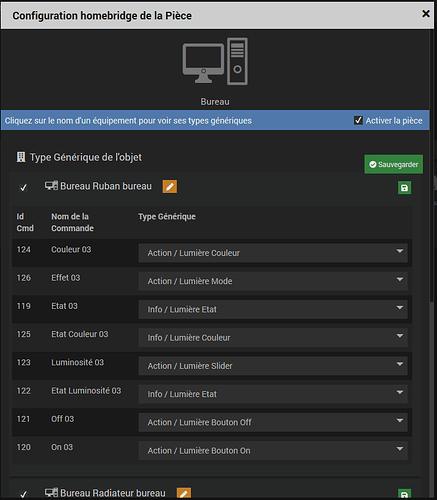Click the building icon beside Type Générique de l'objet
The height and width of the screenshot is (500, 437).
(x=21, y=157)
